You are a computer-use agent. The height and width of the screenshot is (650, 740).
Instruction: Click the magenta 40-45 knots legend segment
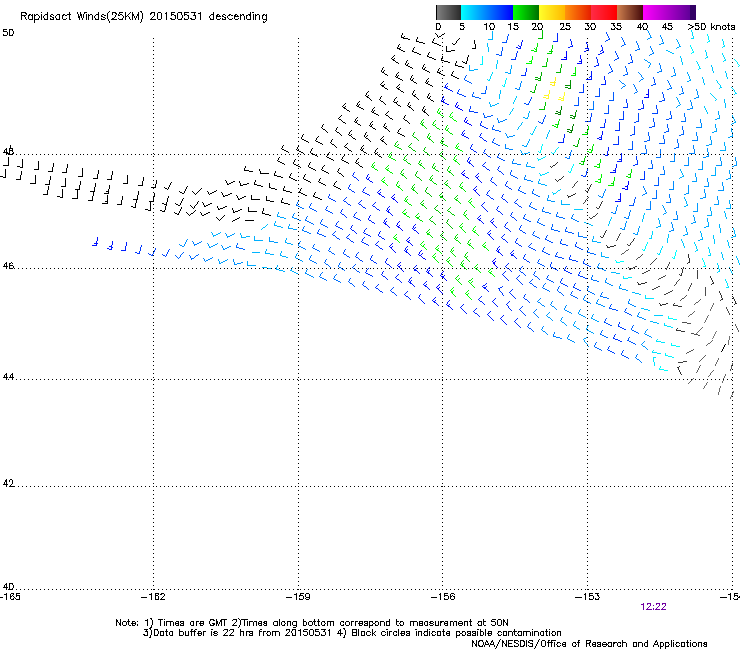tap(656, 12)
